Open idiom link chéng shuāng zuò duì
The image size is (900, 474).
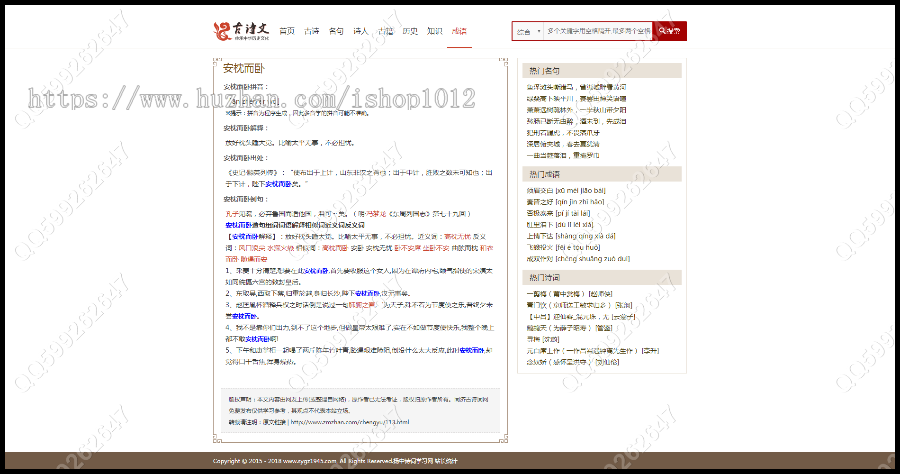click(x=568, y=258)
